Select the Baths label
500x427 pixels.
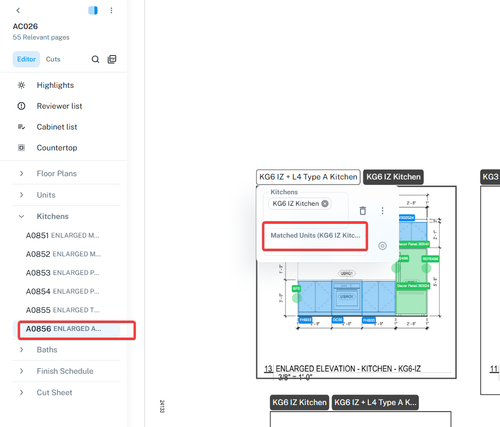(47, 350)
